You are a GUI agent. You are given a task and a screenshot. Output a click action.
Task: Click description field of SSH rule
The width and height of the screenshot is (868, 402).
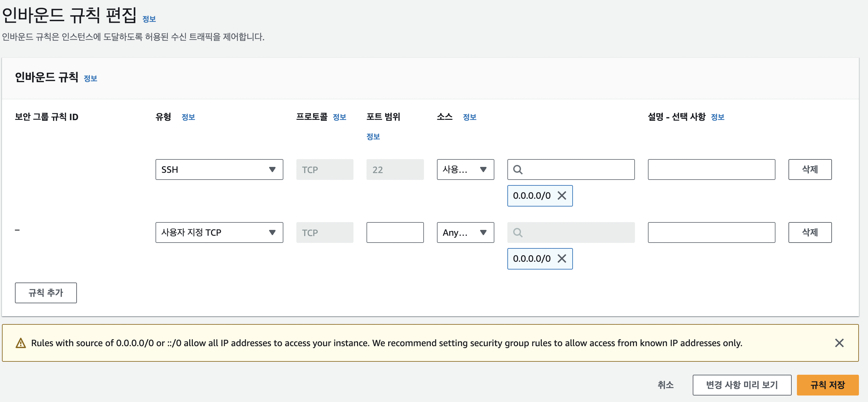pos(711,170)
